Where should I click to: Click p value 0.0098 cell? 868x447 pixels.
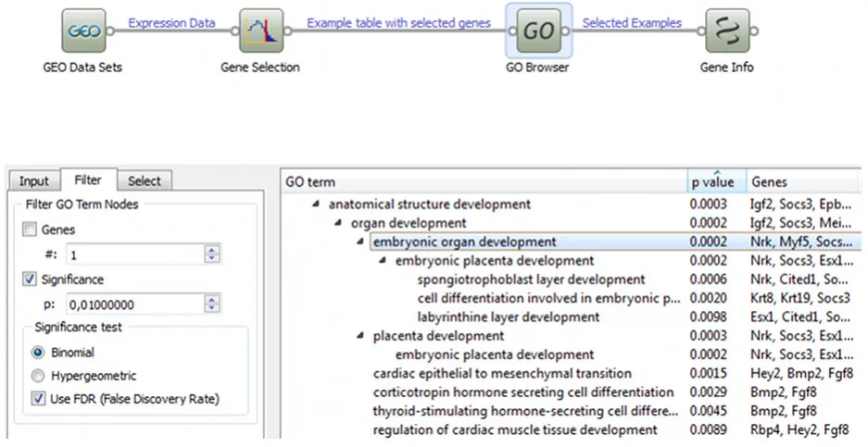(x=708, y=317)
